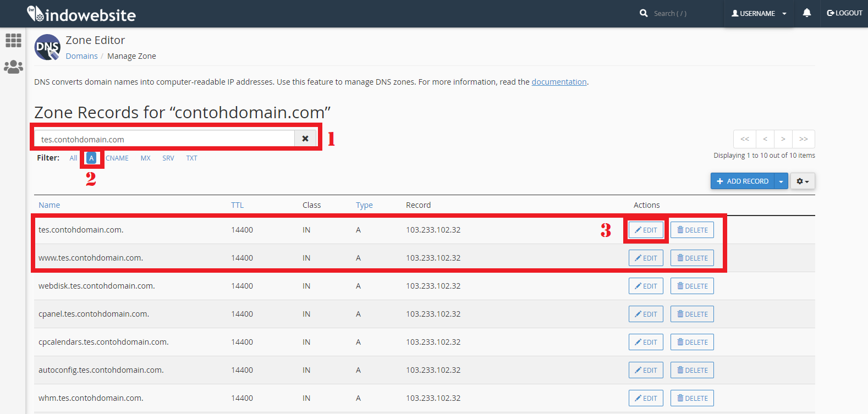Delete the tes.contohdomain.com. record
868x414 pixels.
point(692,230)
